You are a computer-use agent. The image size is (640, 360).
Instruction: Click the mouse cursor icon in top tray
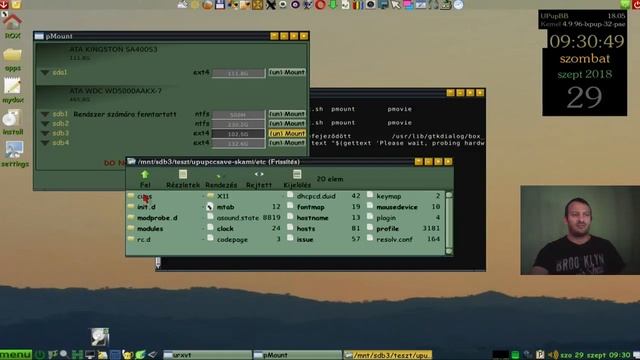pyautogui.click(x=396, y=4)
